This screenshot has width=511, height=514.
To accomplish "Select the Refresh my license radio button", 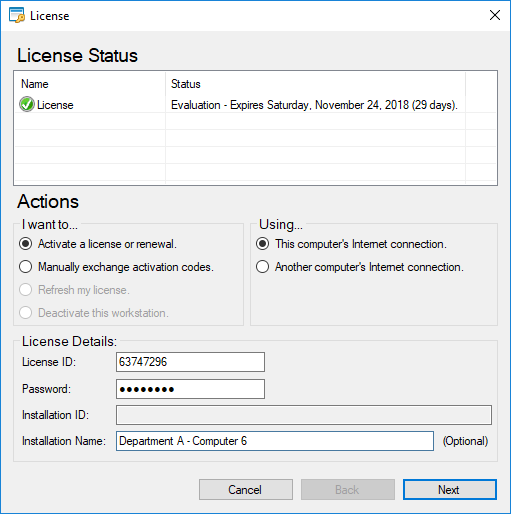I will point(26,290).
